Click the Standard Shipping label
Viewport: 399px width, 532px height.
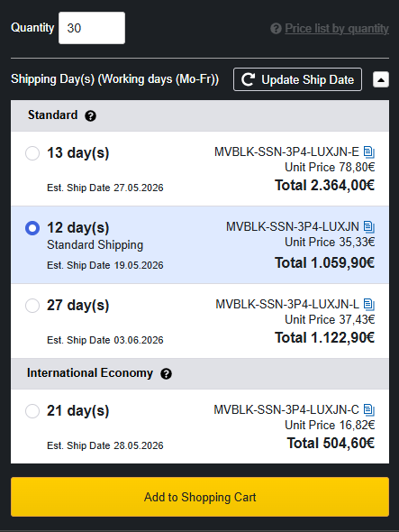[x=95, y=245]
